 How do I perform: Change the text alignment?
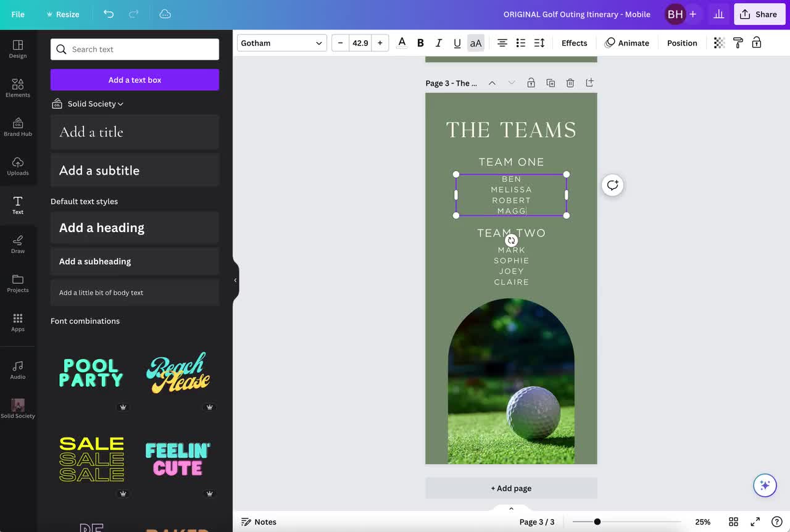[x=502, y=43]
